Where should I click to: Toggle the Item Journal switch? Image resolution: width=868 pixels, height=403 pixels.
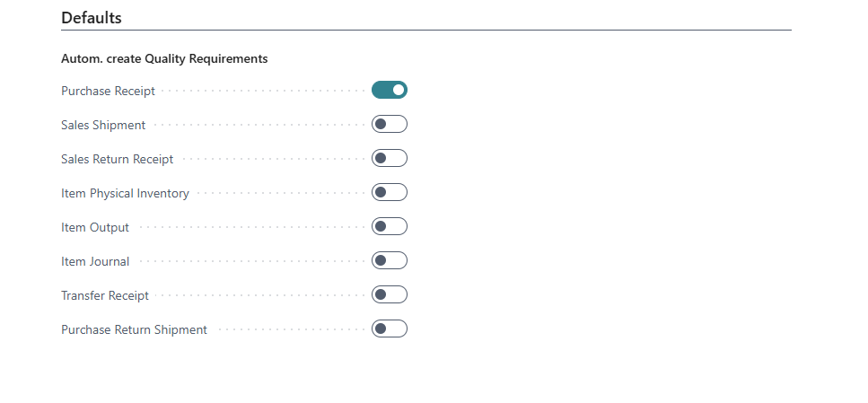click(390, 260)
